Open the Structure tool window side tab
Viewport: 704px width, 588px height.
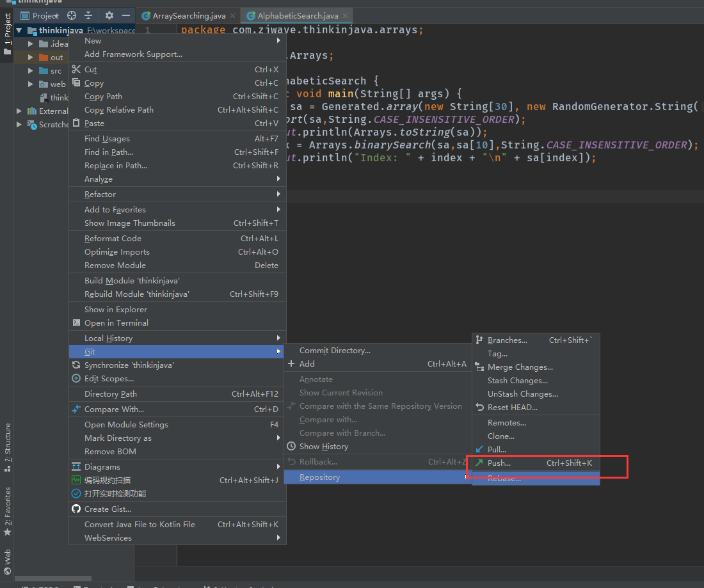pyautogui.click(x=8, y=447)
